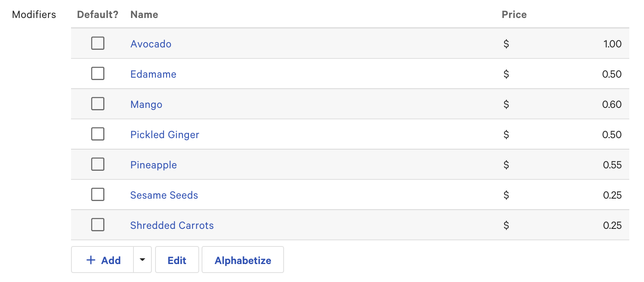644x282 pixels.
Task: Open the Shredded Carrots modifier
Action: (x=171, y=226)
